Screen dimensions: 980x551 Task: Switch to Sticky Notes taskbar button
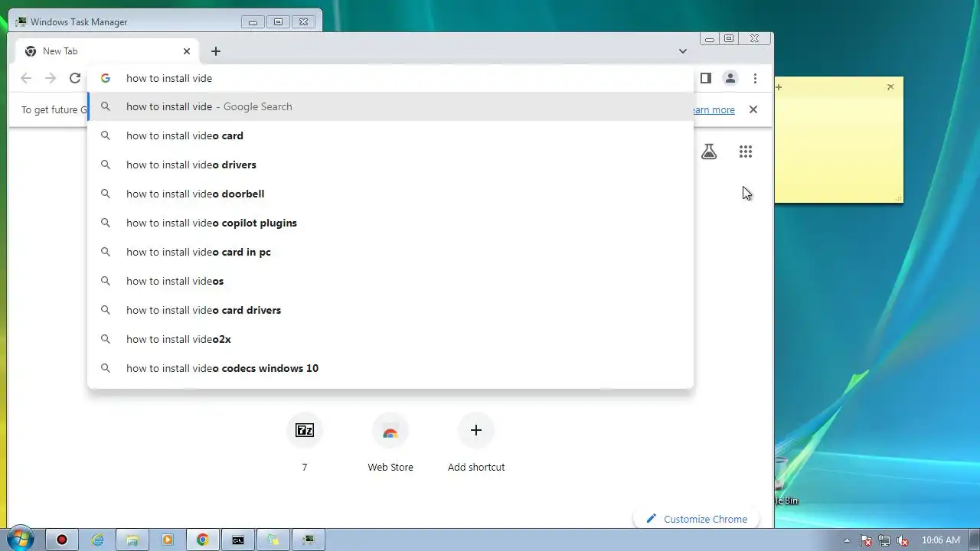click(x=273, y=540)
